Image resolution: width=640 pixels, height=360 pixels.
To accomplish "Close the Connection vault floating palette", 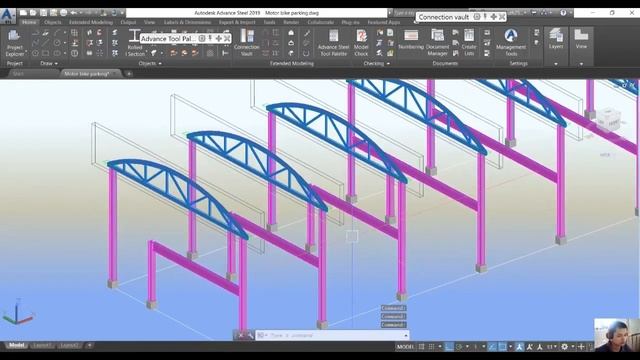I will (x=502, y=17).
